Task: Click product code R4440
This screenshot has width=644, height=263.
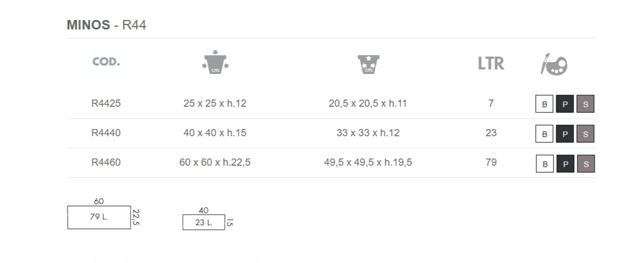Action: coord(105,133)
